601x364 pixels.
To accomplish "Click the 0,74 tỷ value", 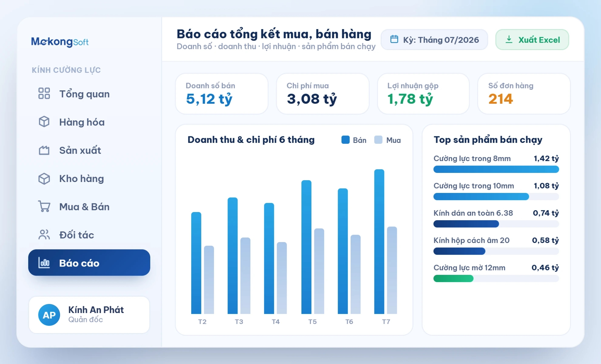I will point(546,213).
